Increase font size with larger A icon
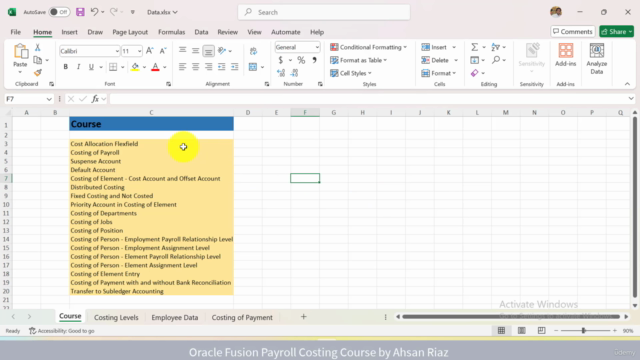The height and width of the screenshot is (360, 640). 150,51
